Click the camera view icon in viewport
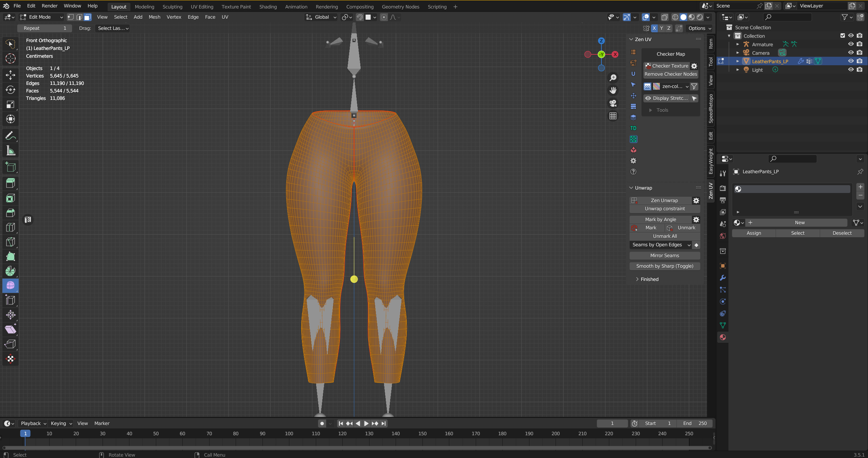 point(613,103)
